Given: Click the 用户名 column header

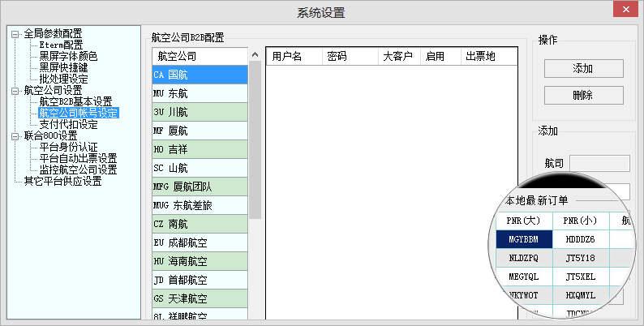Looking at the screenshot, I should pyautogui.click(x=294, y=56).
